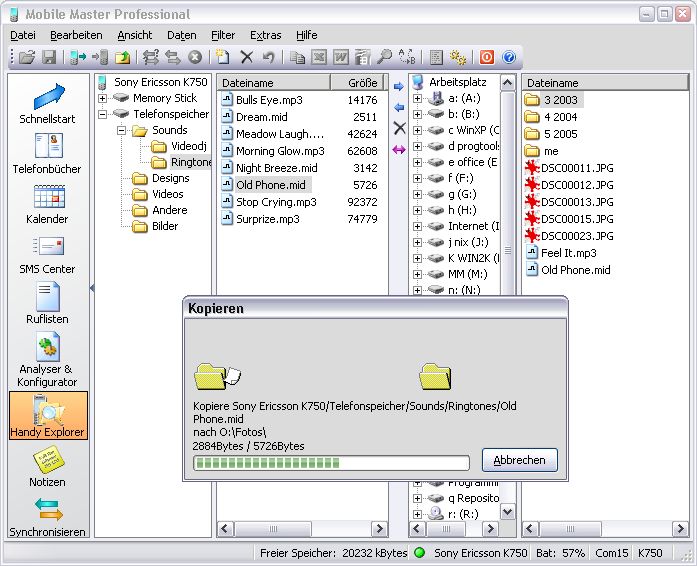Image resolution: width=697 pixels, height=566 pixels.
Task: Click the undo arrow toolbar icon
Action: tap(268, 57)
